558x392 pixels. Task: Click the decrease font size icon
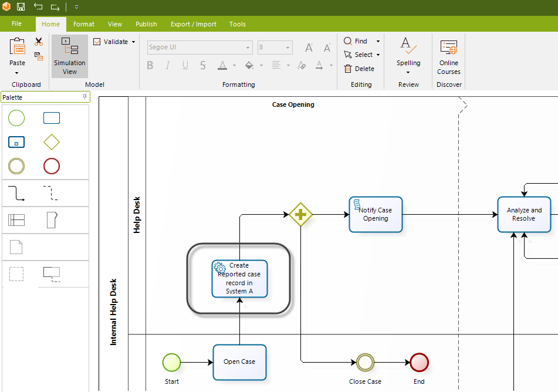327,48
